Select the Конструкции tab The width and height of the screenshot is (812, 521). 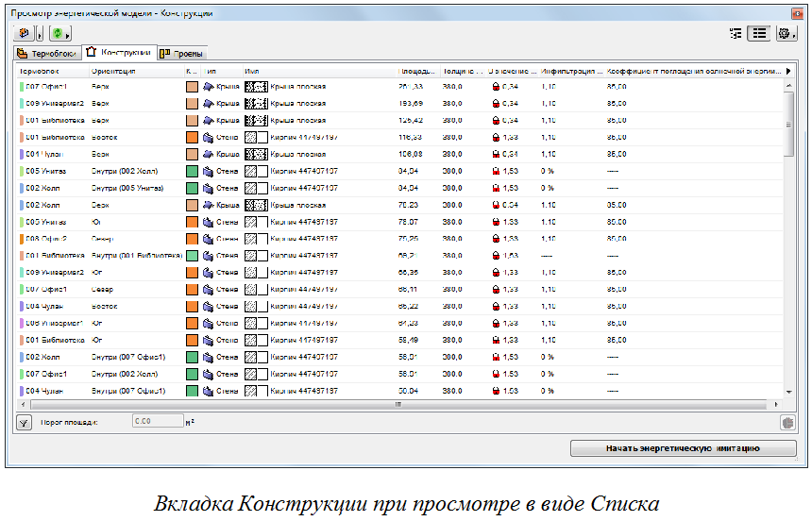click(120, 52)
